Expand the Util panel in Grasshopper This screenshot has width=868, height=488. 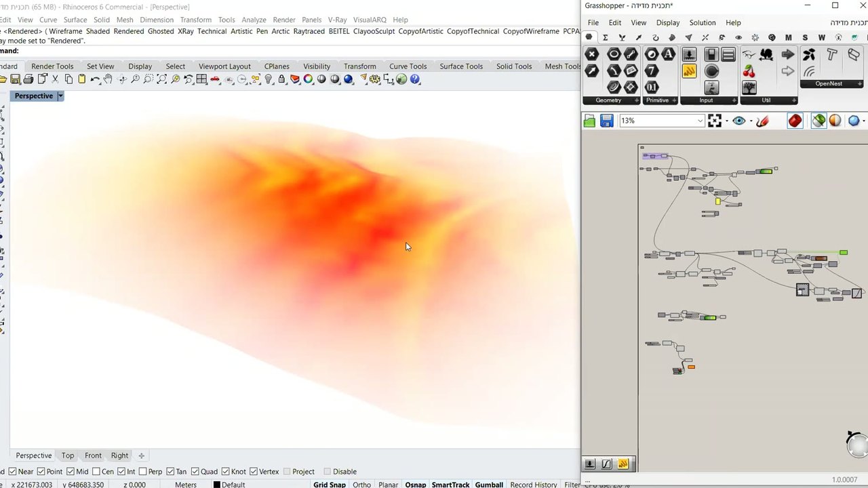point(794,100)
